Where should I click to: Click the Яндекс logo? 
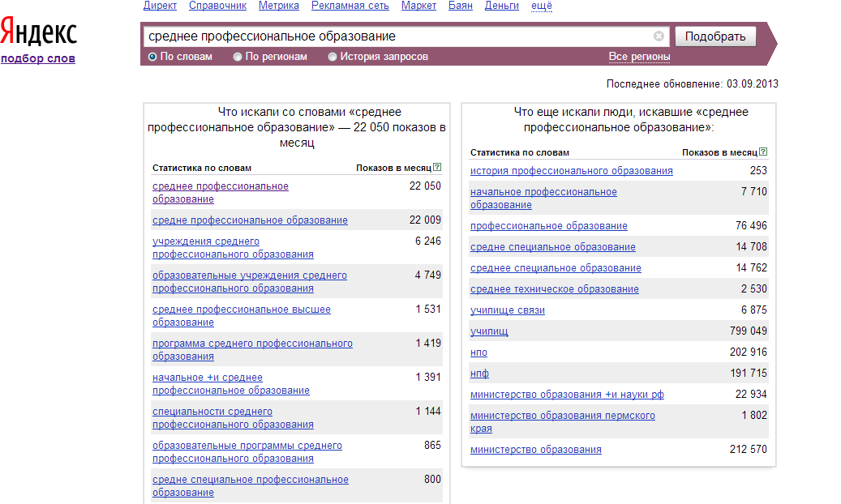coord(39,32)
